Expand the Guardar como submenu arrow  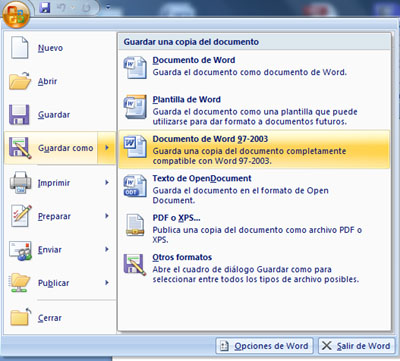(107, 148)
